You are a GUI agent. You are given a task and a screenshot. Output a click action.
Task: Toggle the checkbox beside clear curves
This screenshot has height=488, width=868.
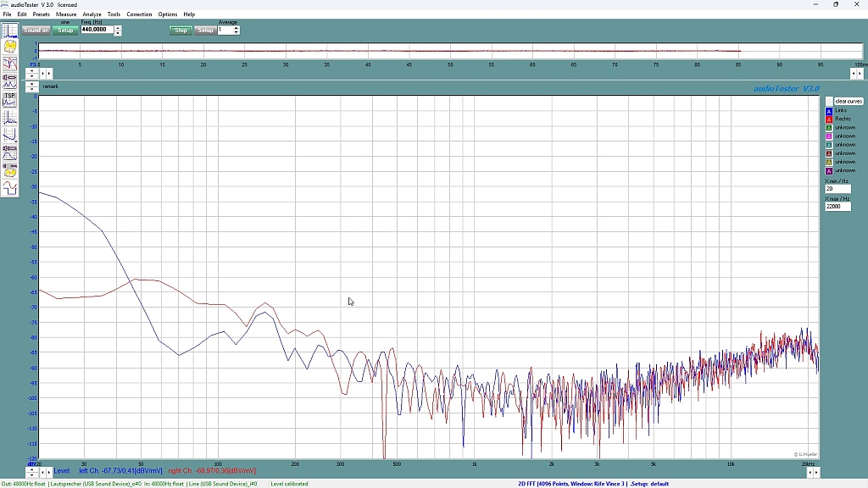pyautogui.click(x=829, y=102)
